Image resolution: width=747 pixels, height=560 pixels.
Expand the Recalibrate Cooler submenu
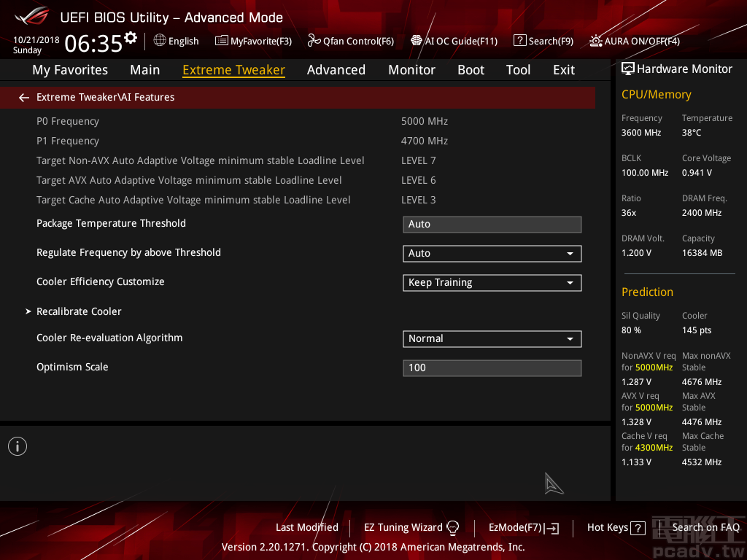(79, 311)
